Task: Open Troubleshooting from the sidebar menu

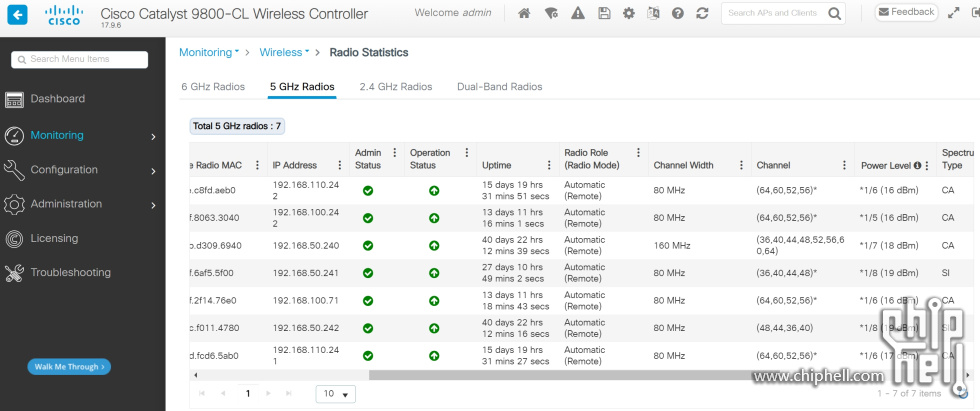Action: coord(71,272)
